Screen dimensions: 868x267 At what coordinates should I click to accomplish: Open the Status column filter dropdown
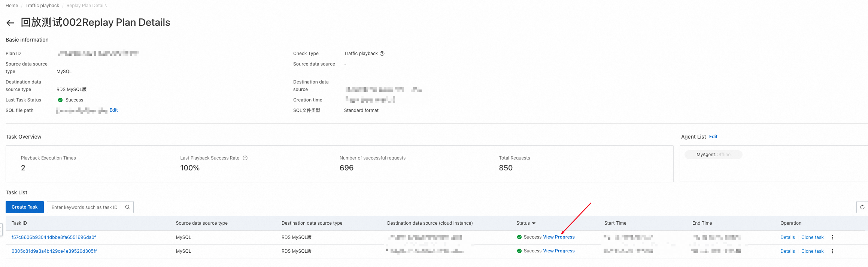[534, 223]
